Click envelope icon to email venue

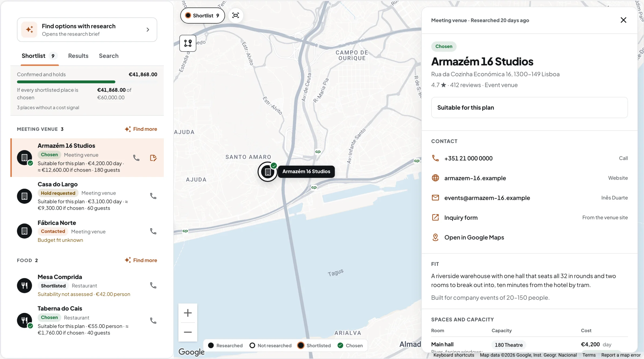(x=435, y=198)
